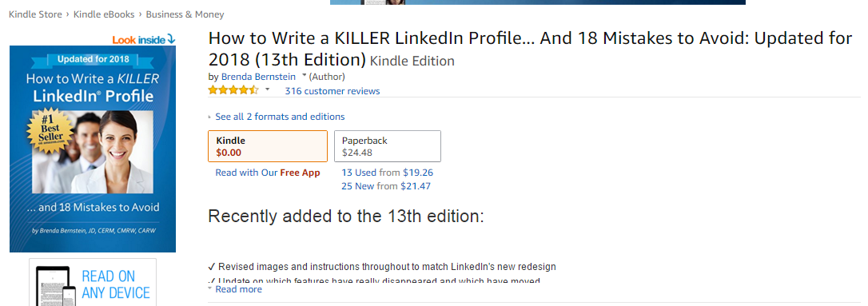
Task: View 25 New from $21.47 offers
Action: tap(386, 186)
